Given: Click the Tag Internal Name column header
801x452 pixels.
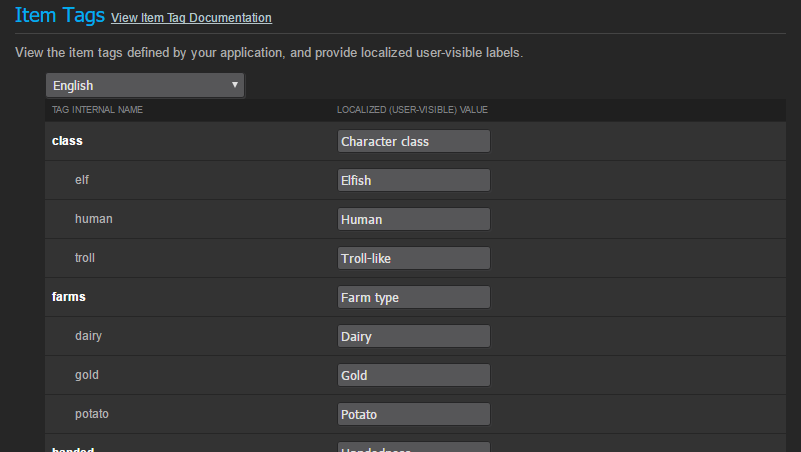Looking at the screenshot, I should point(97,109).
